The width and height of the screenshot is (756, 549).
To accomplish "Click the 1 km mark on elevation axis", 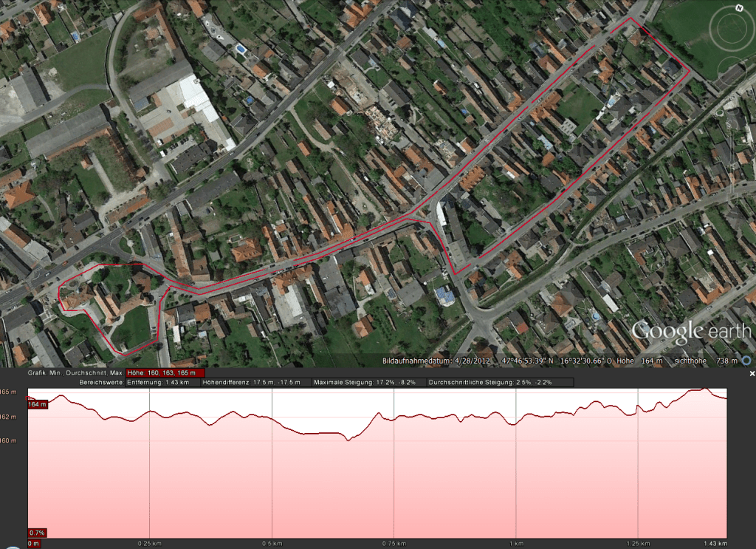I will click(517, 543).
